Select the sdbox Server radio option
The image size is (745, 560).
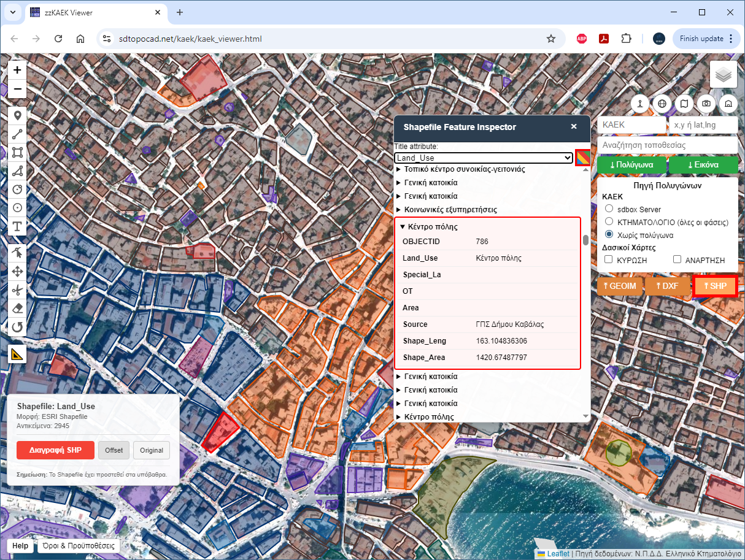[609, 209]
